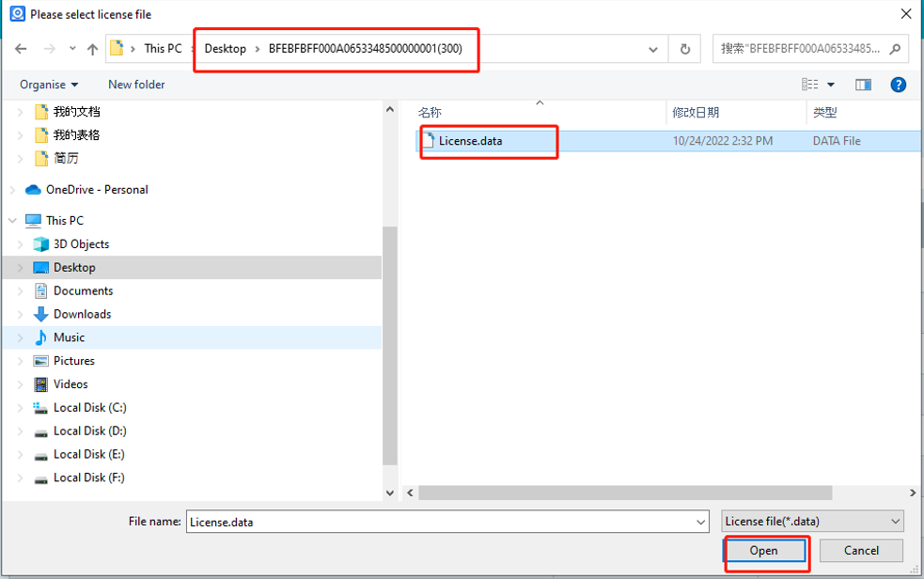This screenshot has width=924, height=579.
Task: Click the Open button
Action: pos(763,550)
